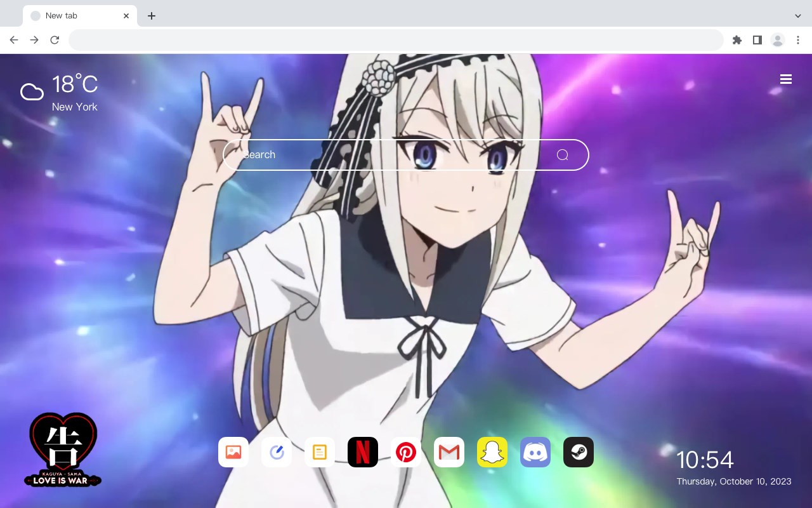
Task: Open the browser Extensions puzzle icon
Action: 737,40
